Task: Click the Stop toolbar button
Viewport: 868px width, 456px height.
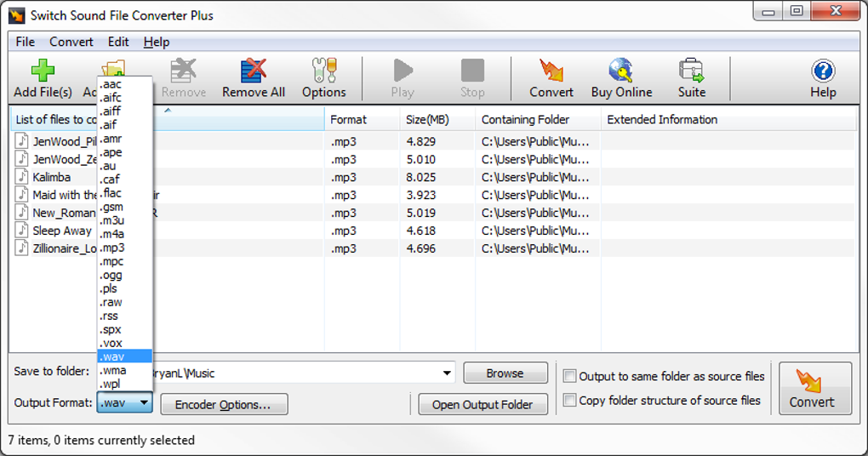Action: [x=472, y=71]
